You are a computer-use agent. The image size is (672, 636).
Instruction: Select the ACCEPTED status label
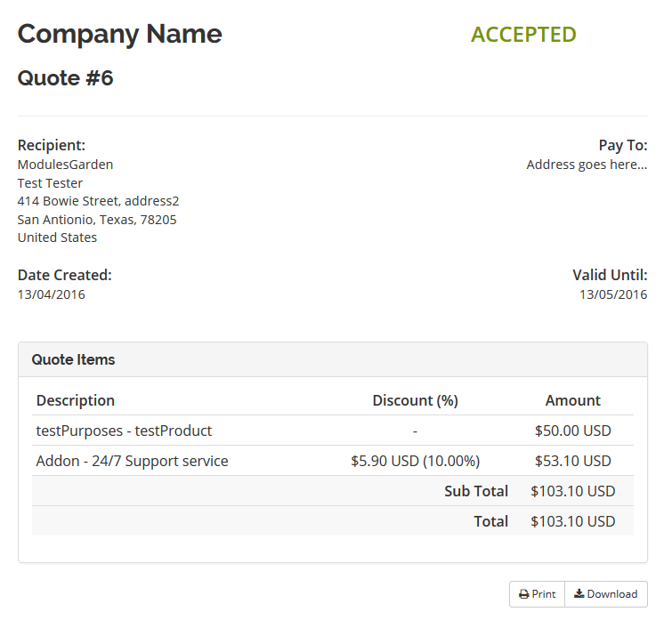(523, 35)
